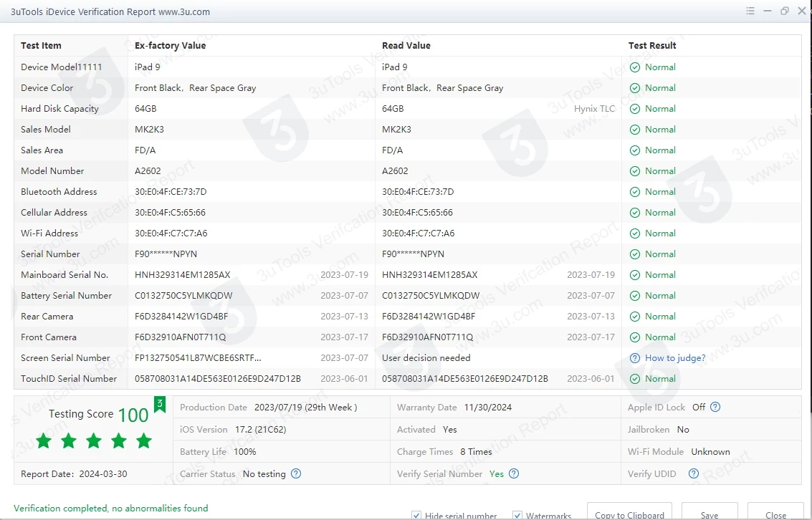Click the read value Model Number A2602
This screenshot has height=520, width=812.
tap(395, 171)
